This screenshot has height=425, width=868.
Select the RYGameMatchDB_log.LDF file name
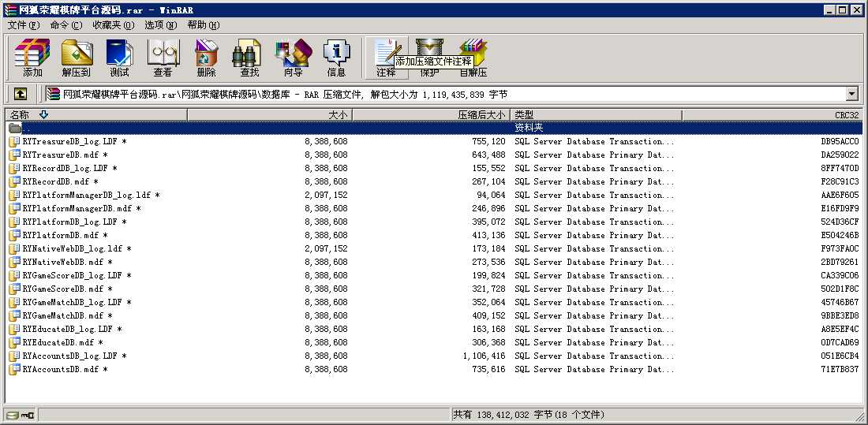(77, 302)
